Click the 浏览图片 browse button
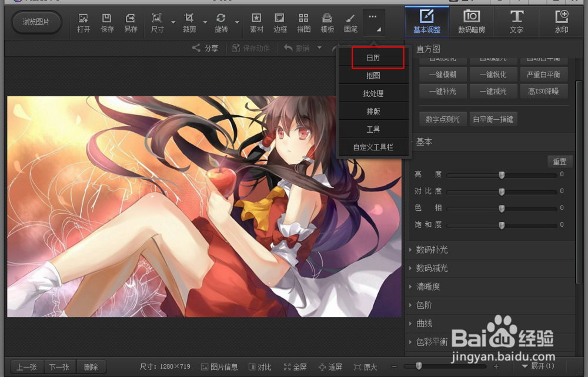This screenshot has height=377, width=588. (x=36, y=22)
